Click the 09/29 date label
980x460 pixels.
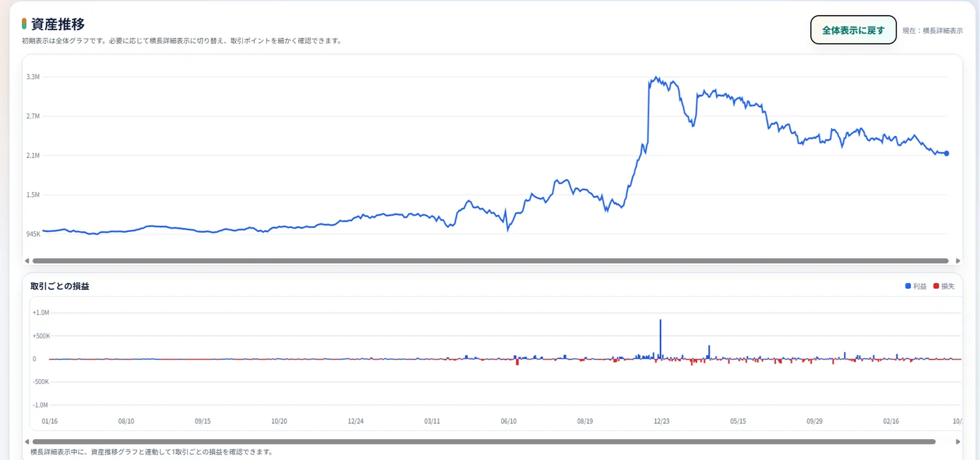tap(815, 421)
